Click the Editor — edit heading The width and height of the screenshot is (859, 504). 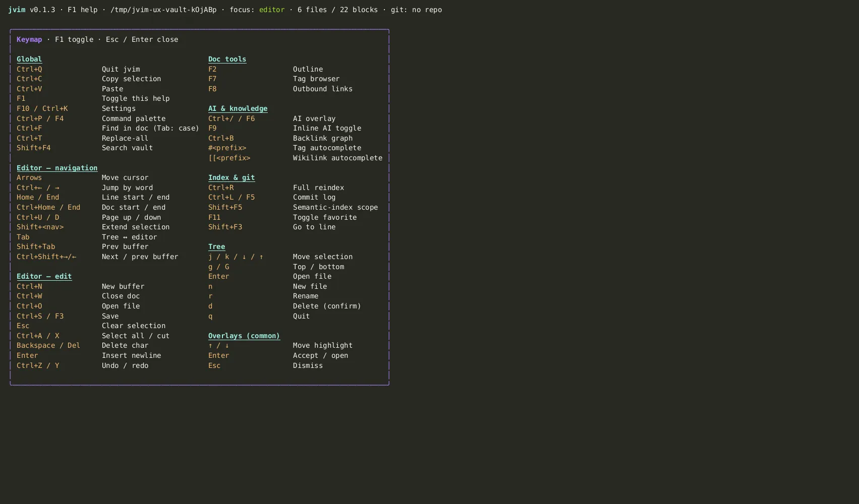tap(44, 276)
